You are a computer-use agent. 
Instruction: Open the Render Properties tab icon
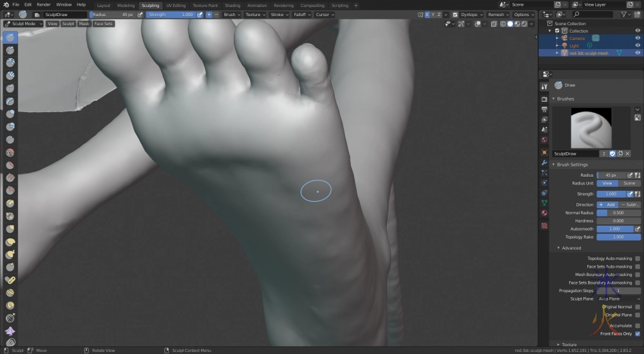point(544,99)
